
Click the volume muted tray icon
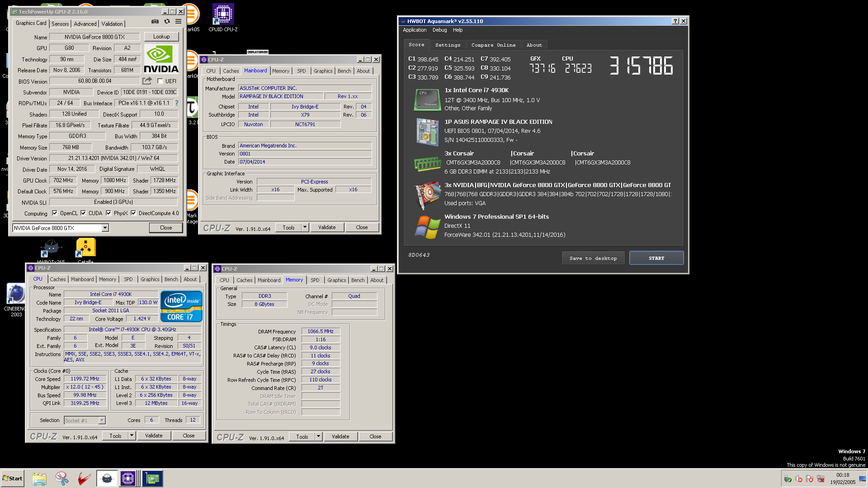click(x=799, y=479)
